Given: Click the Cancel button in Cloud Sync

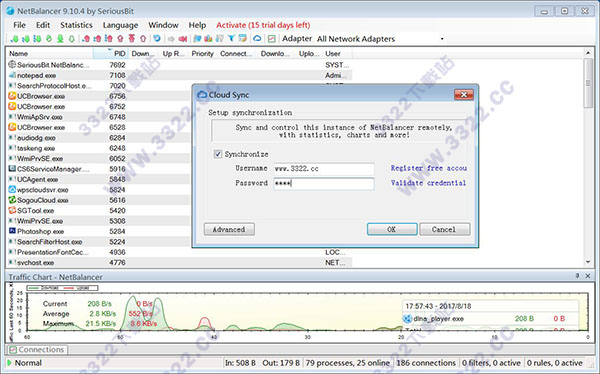Looking at the screenshot, I should pos(444,229).
